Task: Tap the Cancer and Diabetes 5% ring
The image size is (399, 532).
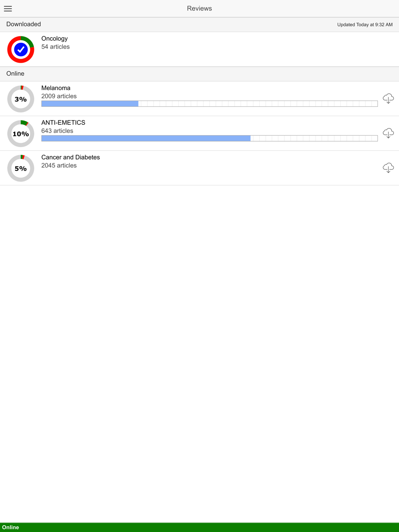Action: pyautogui.click(x=21, y=168)
